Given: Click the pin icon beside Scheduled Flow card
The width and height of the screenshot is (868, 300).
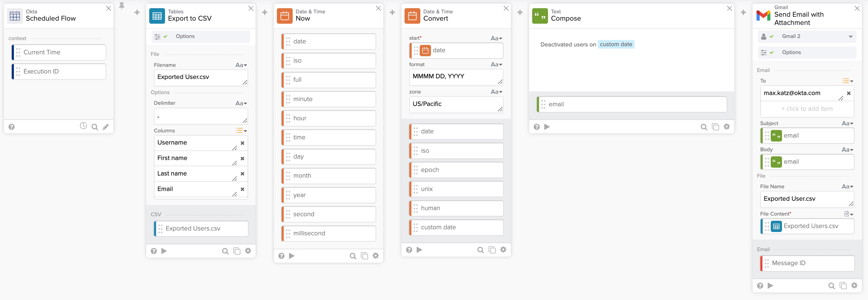Looking at the screenshot, I should [x=122, y=5].
